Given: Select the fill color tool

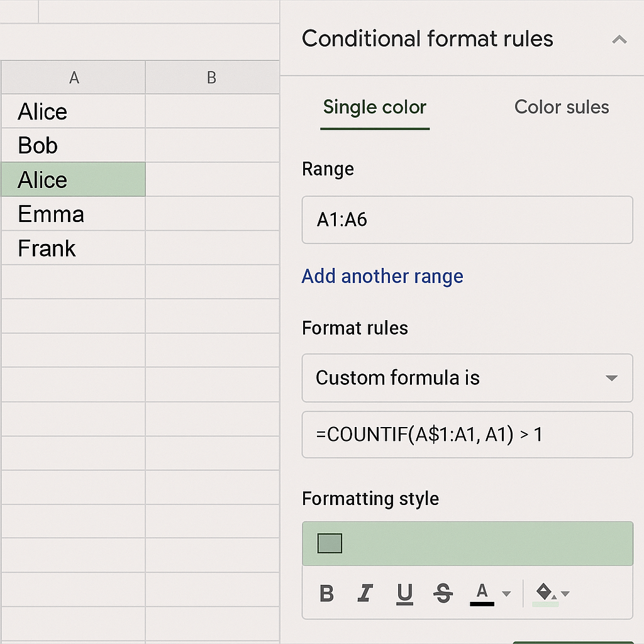Looking at the screenshot, I should (x=544, y=592).
